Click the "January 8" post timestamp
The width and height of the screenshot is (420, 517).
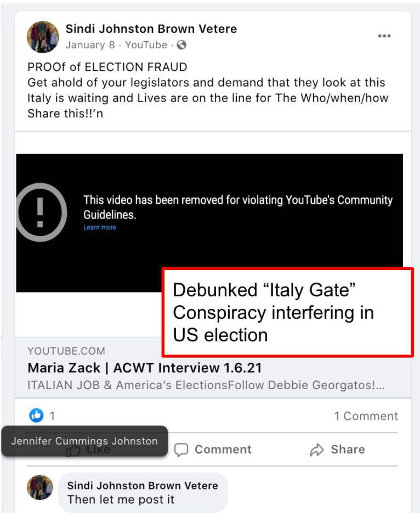tap(90, 45)
